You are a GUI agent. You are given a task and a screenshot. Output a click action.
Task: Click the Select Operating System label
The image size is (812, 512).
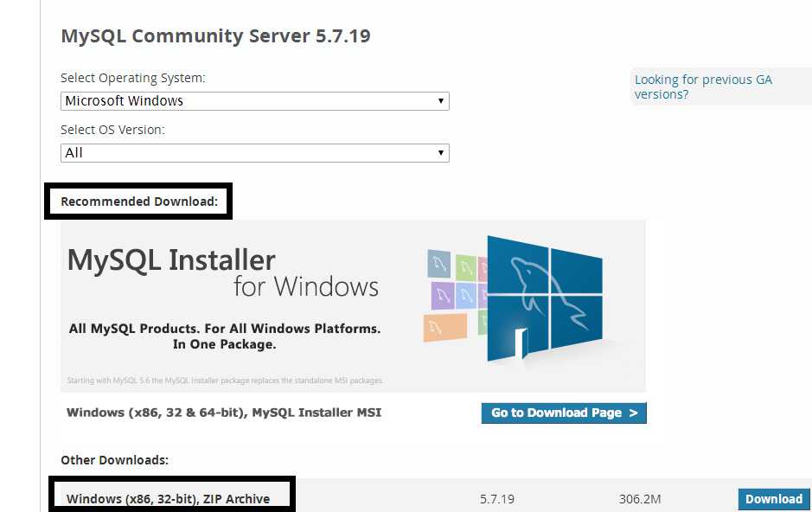point(133,78)
